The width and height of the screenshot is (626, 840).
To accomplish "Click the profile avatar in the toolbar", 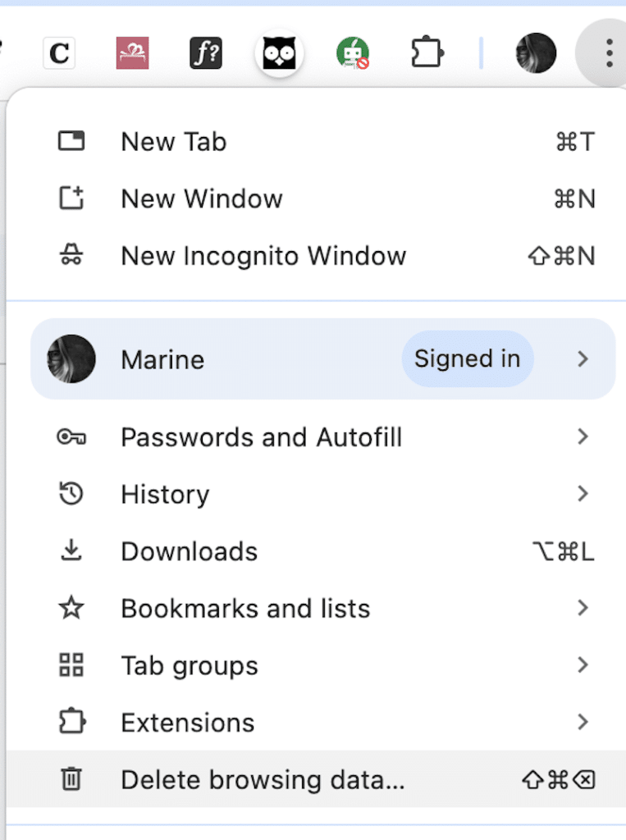I will pos(536,52).
